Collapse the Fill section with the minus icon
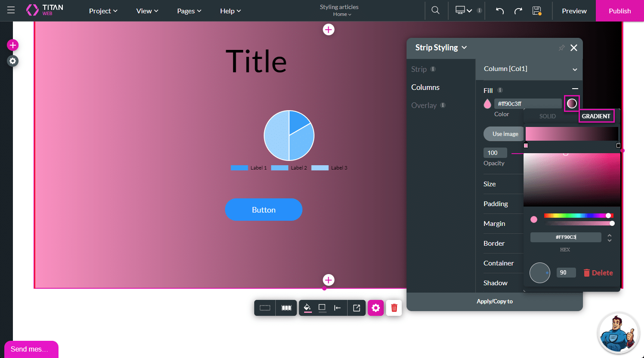This screenshot has width=644, height=358. pos(575,89)
